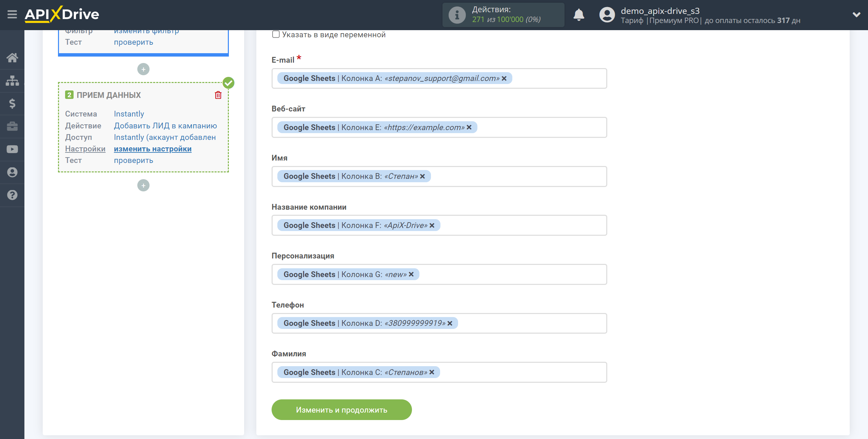Click 'Instantly (аккаунт добавлен' access link
Image resolution: width=868 pixels, height=439 pixels.
[x=165, y=137]
